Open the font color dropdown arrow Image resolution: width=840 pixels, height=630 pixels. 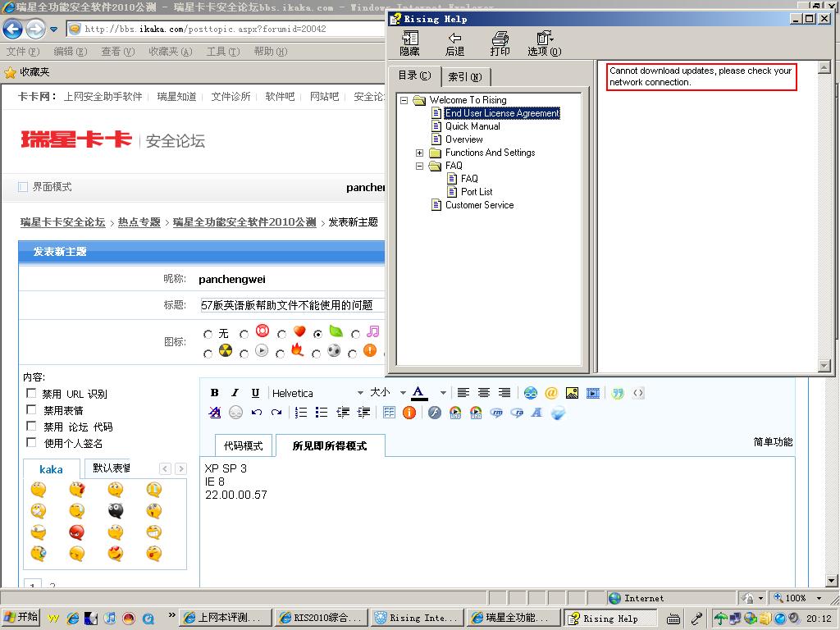[x=443, y=393]
